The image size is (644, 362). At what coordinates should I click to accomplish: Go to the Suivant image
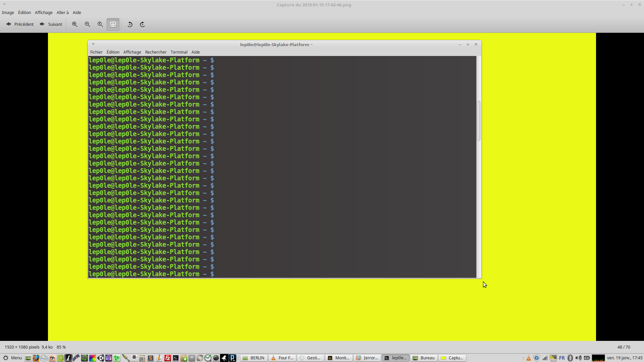click(x=51, y=24)
